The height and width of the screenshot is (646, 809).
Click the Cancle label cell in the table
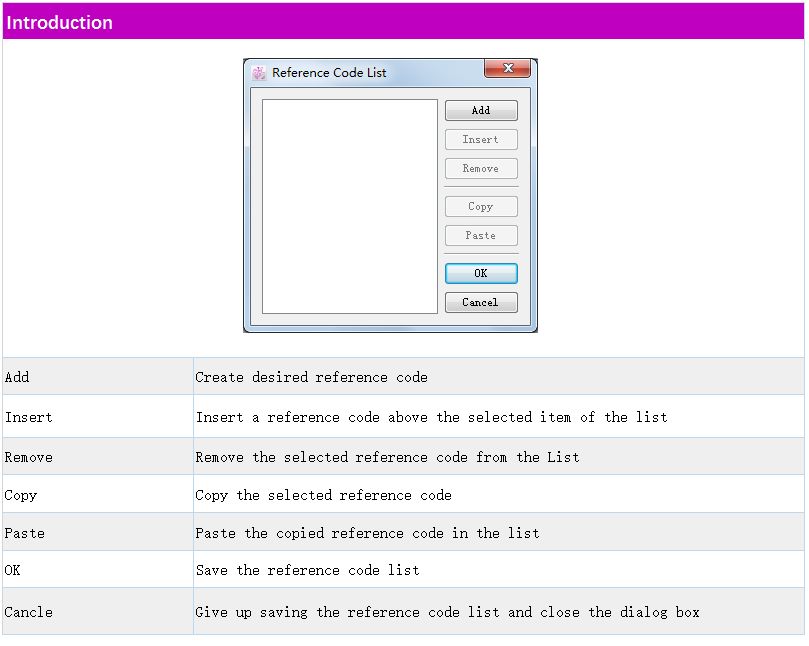tap(29, 612)
